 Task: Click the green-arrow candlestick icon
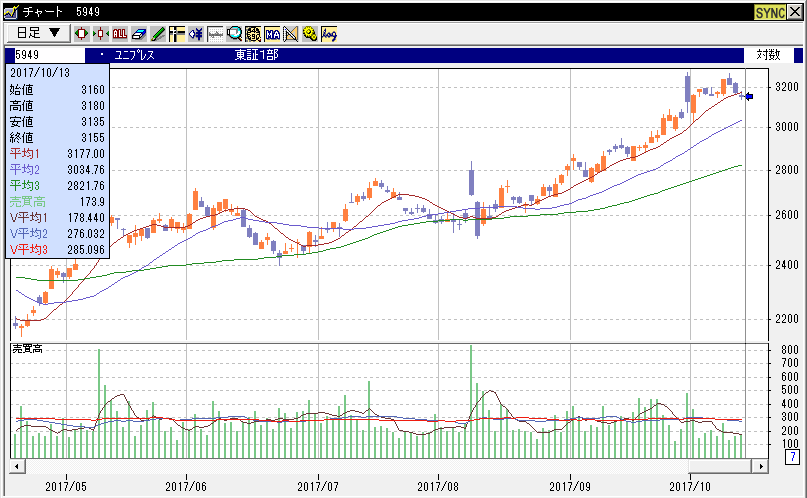101,33
